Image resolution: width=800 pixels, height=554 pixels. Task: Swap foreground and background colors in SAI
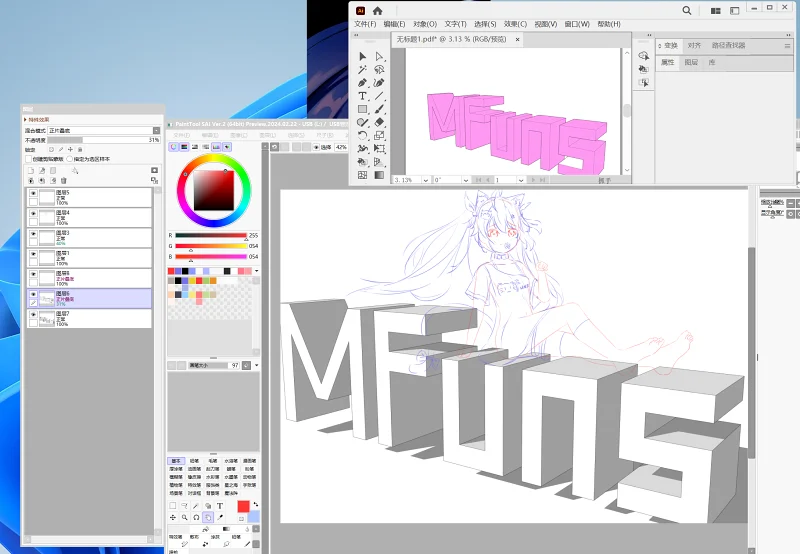click(255, 504)
